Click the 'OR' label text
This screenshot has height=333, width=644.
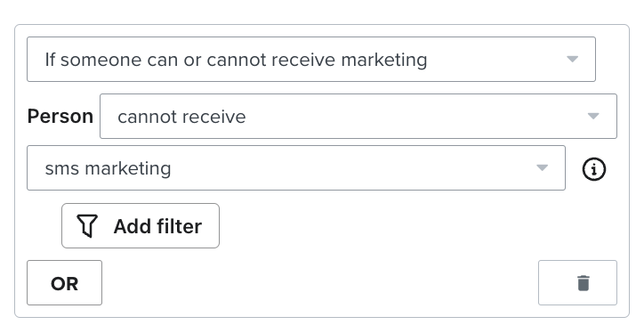click(x=64, y=284)
